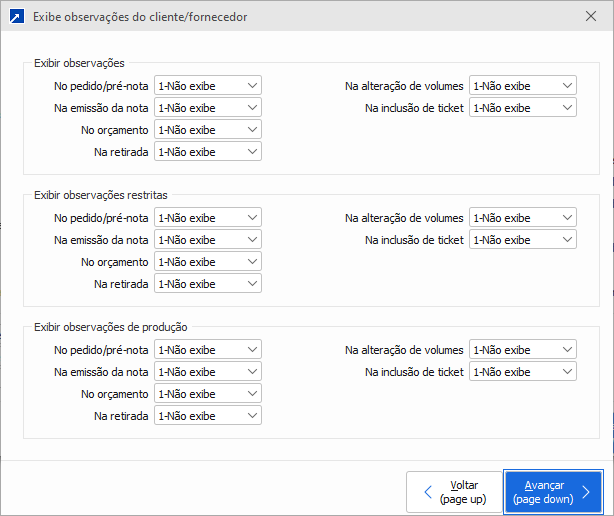Open 'No pedido/pré-nota' dropdown in observações restritas

208,218
